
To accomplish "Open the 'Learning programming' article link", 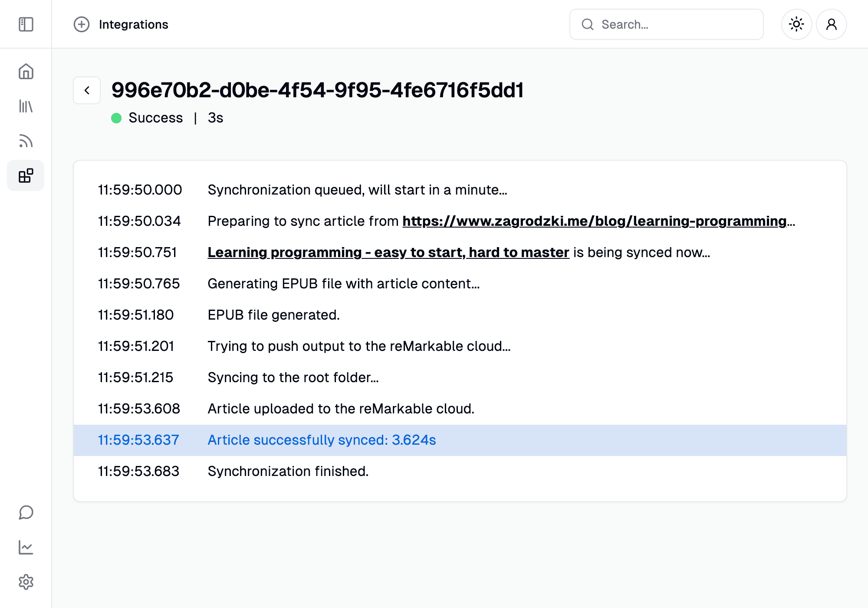I will pyautogui.click(x=388, y=252).
